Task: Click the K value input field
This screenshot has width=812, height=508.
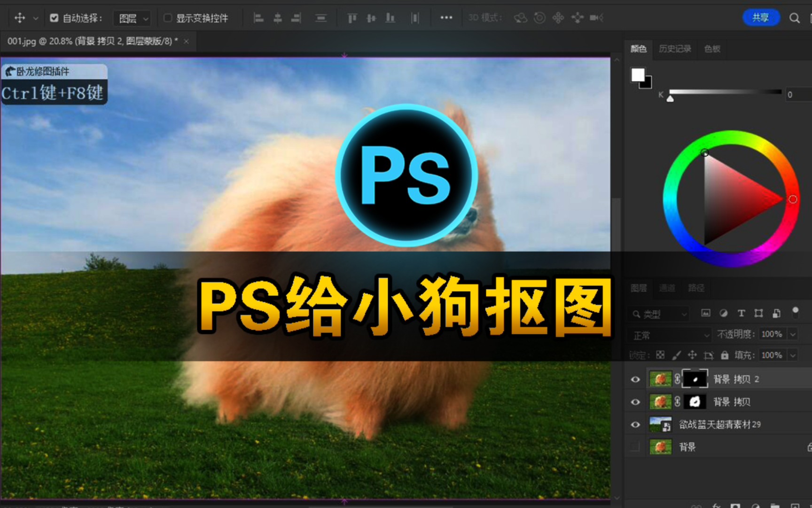Action: coord(798,95)
